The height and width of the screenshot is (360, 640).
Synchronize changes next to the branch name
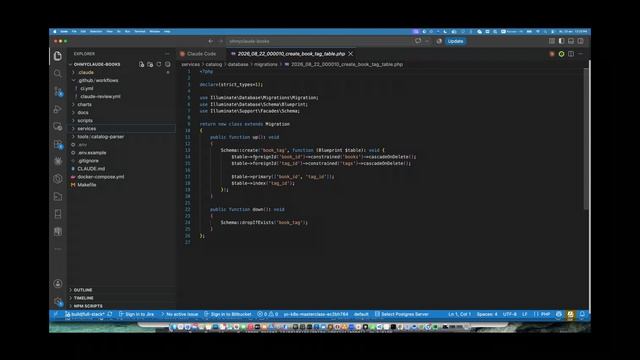(110, 314)
